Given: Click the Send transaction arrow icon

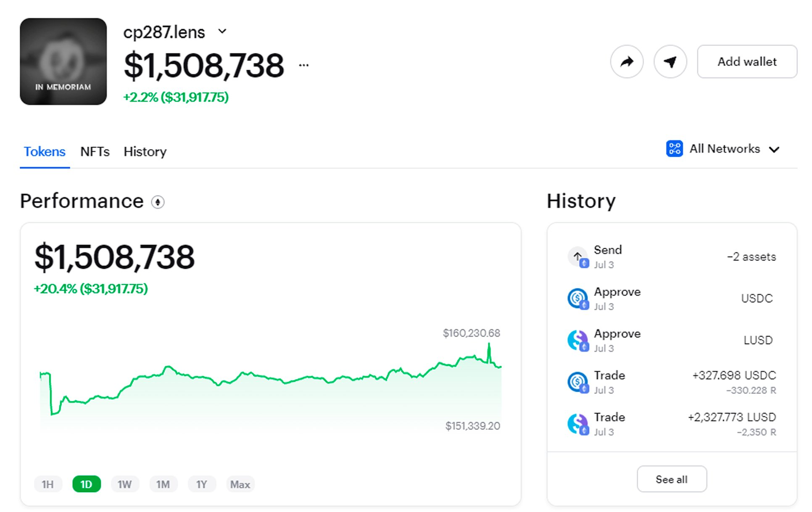Looking at the screenshot, I should (x=578, y=256).
